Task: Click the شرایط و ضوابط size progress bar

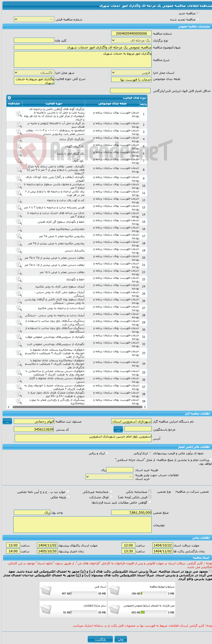Action: (154, 593)
